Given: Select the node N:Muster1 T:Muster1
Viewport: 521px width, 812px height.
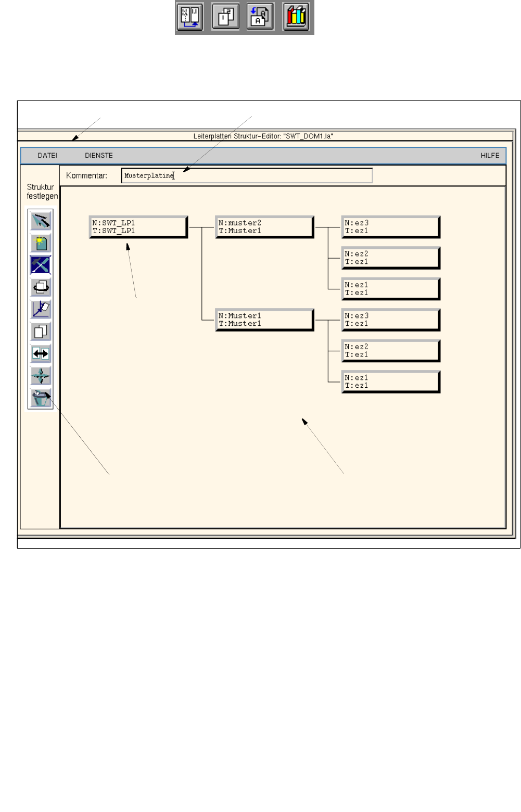Looking at the screenshot, I should [x=264, y=320].
